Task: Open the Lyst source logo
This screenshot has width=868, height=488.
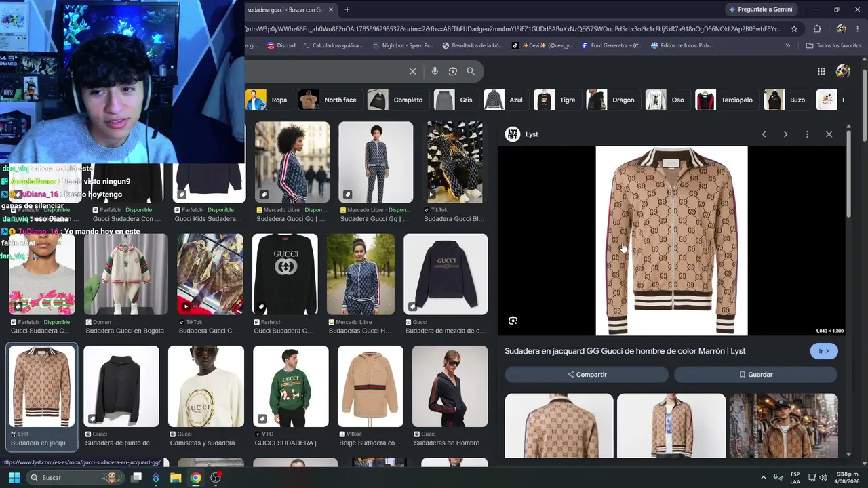Action: pos(512,134)
